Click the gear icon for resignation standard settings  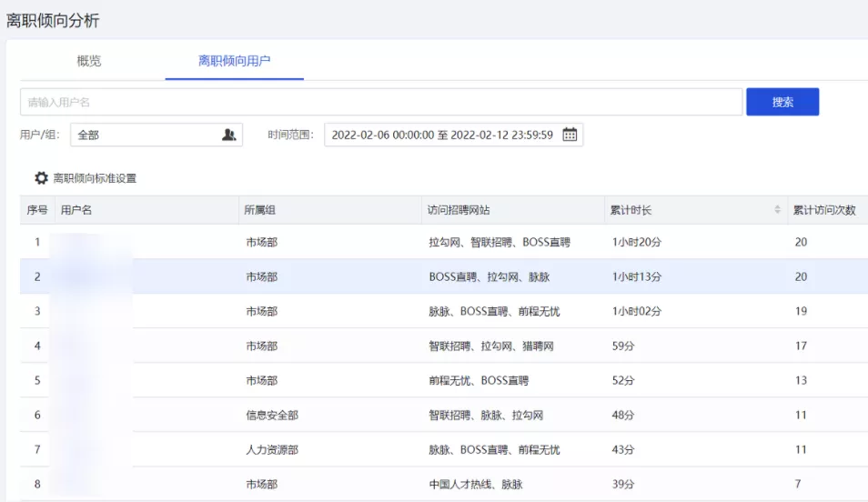(41, 178)
